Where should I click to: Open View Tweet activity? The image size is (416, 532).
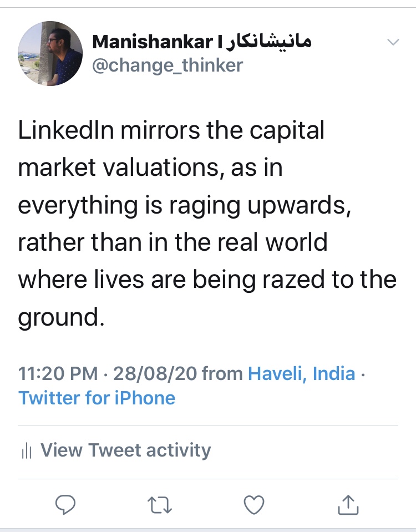(x=125, y=450)
